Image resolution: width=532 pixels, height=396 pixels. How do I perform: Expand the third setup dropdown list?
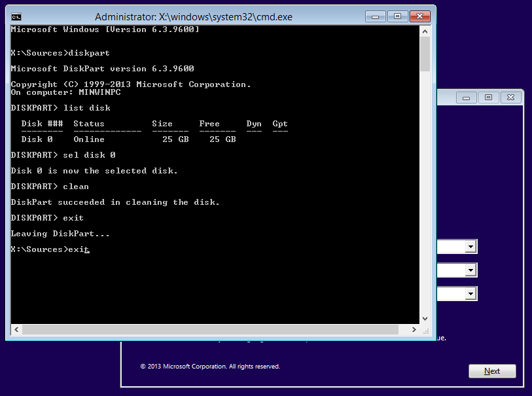pyautogui.click(x=470, y=294)
